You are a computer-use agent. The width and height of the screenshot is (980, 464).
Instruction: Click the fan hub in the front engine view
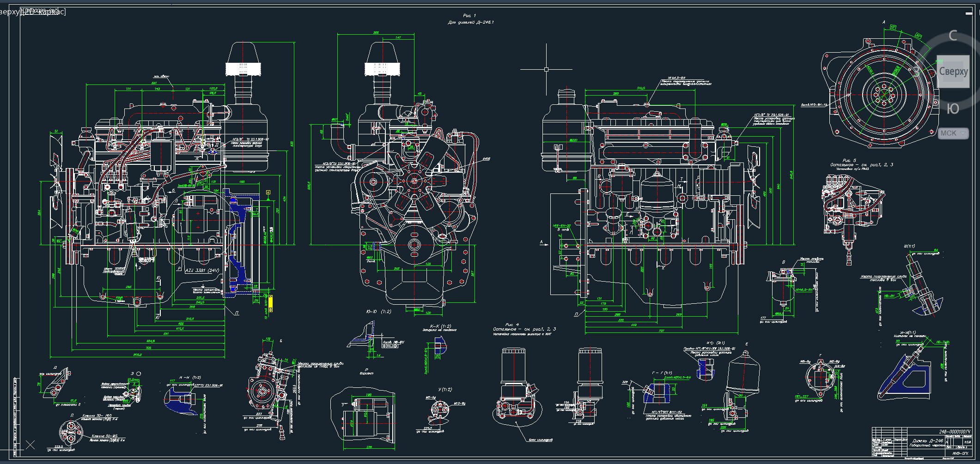point(414,181)
